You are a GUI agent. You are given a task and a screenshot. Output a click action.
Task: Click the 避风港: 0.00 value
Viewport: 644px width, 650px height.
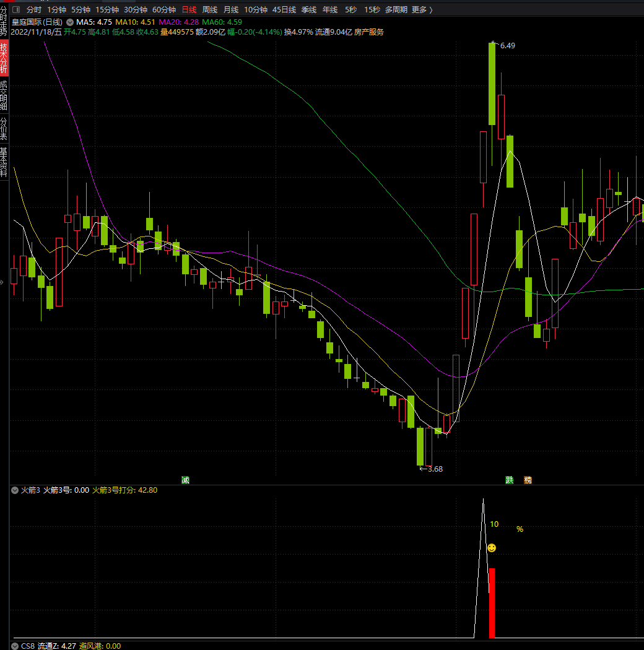pyautogui.click(x=100, y=646)
